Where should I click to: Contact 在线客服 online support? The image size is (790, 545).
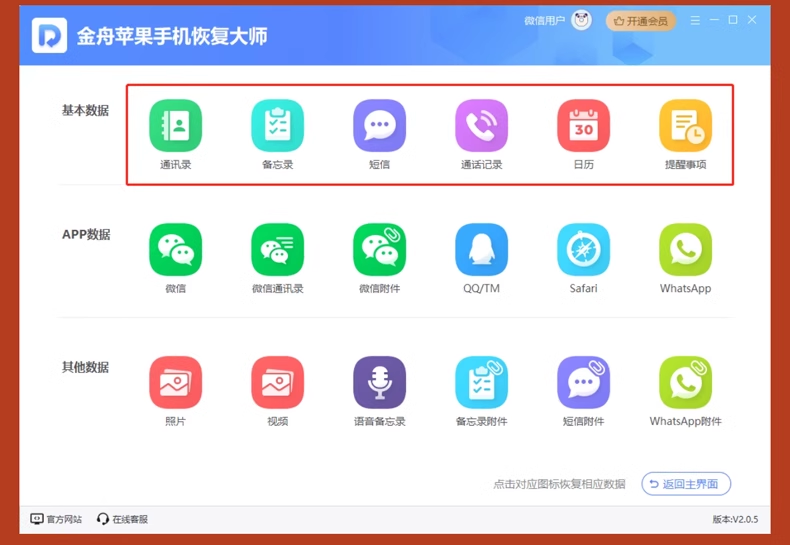(x=122, y=519)
